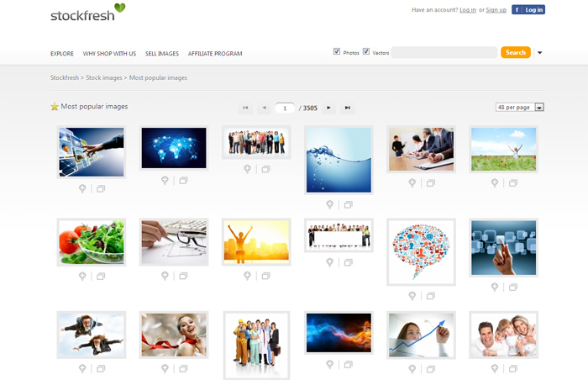Jump to the first results page
The height and width of the screenshot is (380, 588).
(x=245, y=108)
